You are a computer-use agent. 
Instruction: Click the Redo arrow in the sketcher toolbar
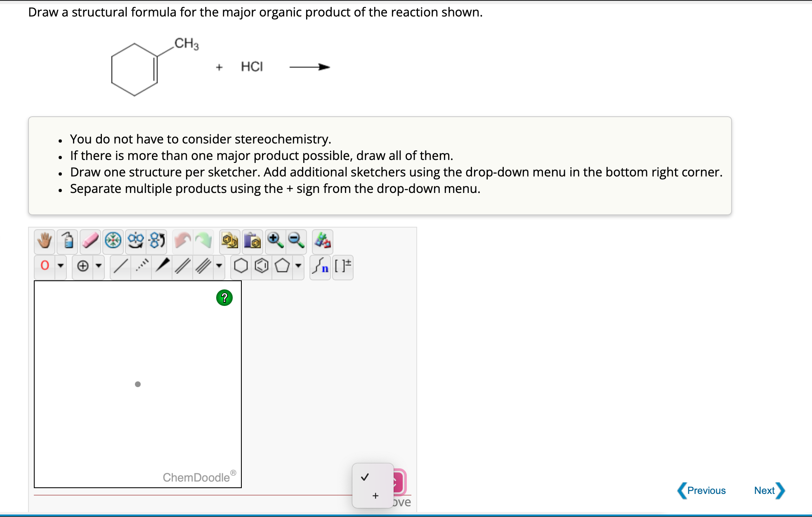tap(203, 242)
